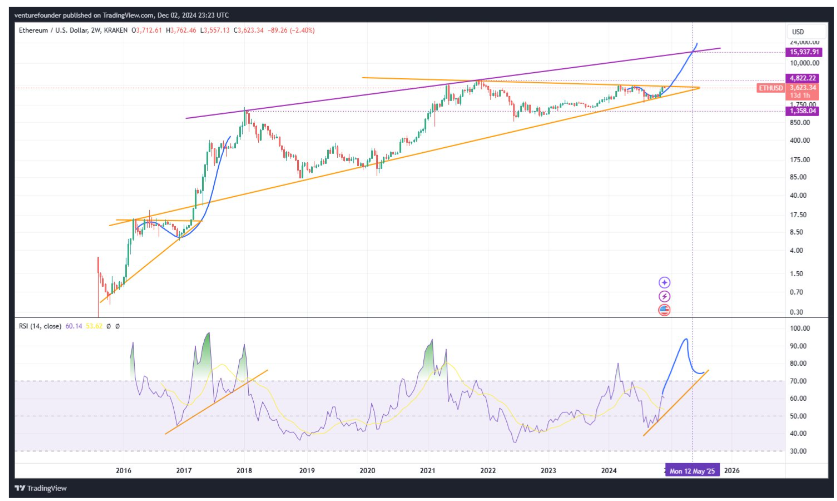Click the 3,623.34 current price label
This screenshot has height=501, width=837.
[x=803, y=88]
